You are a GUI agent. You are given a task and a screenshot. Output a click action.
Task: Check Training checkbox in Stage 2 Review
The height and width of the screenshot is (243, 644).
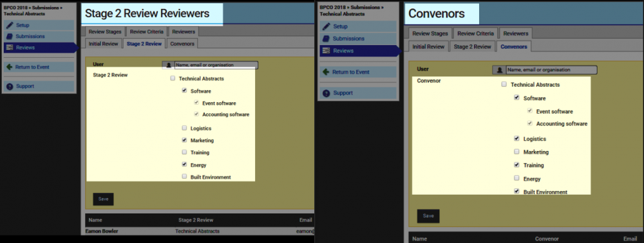(x=184, y=152)
